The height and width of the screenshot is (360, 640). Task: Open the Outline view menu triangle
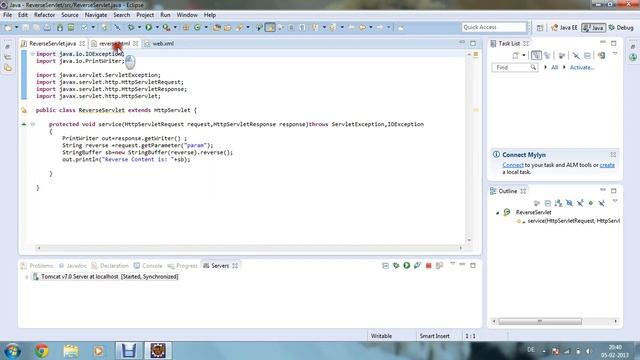tap(615, 201)
